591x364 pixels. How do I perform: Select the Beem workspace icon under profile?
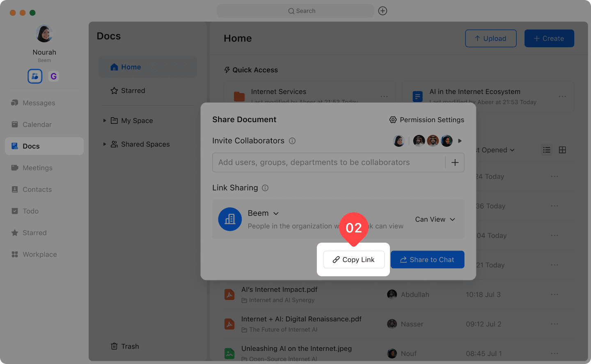click(35, 76)
